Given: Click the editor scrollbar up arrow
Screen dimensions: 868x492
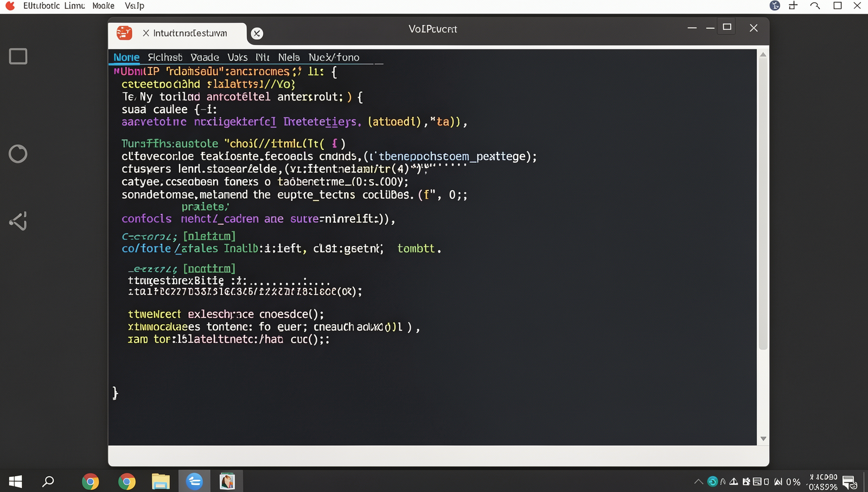Looking at the screenshot, I should pos(763,54).
